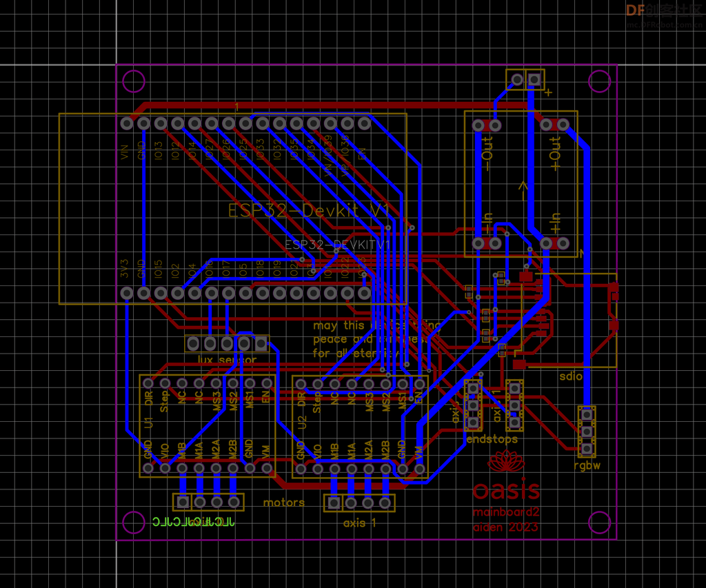The width and height of the screenshot is (706, 588).
Task: Select the round power pad in the top connector
Action: (x=517, y=80)
